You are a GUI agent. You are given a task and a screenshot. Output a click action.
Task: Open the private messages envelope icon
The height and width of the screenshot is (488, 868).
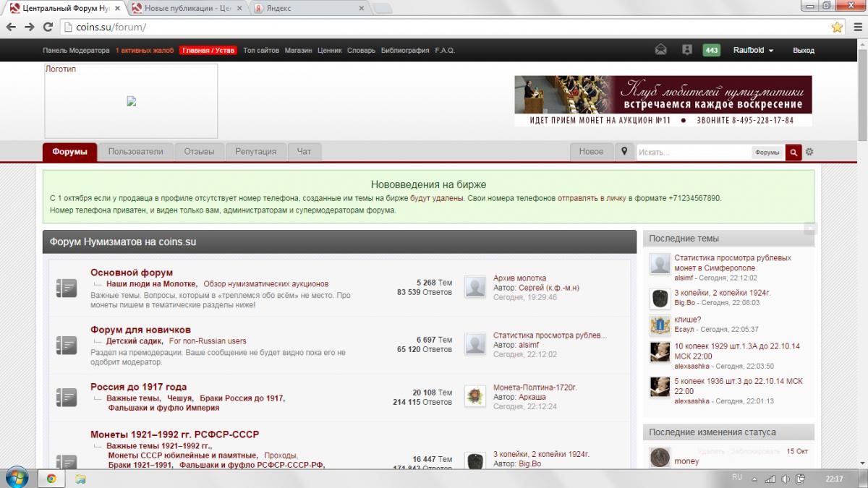[660, 50]
